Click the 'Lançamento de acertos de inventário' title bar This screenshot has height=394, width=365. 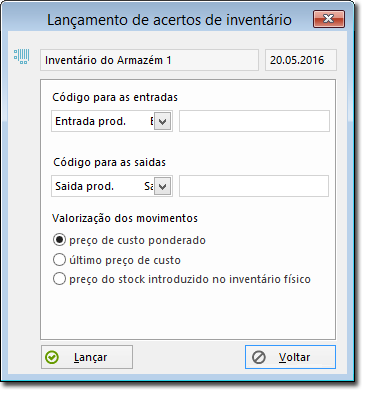coord(169,20)
